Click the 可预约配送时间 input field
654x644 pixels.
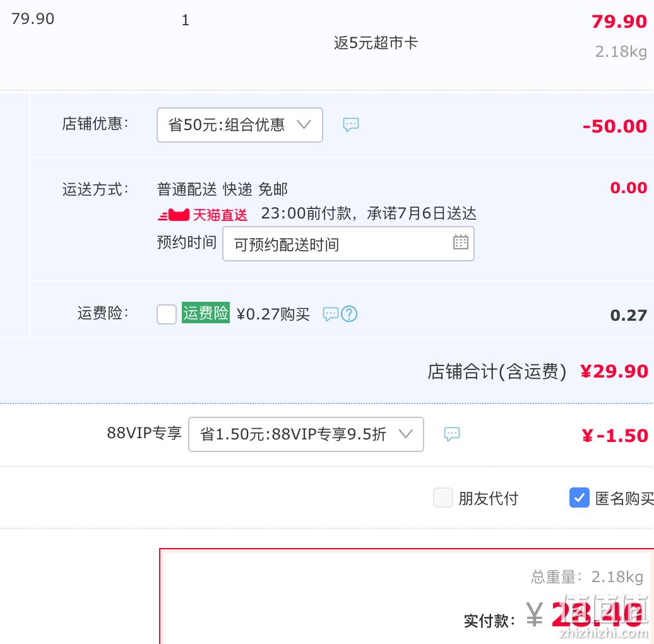[348, 244]
